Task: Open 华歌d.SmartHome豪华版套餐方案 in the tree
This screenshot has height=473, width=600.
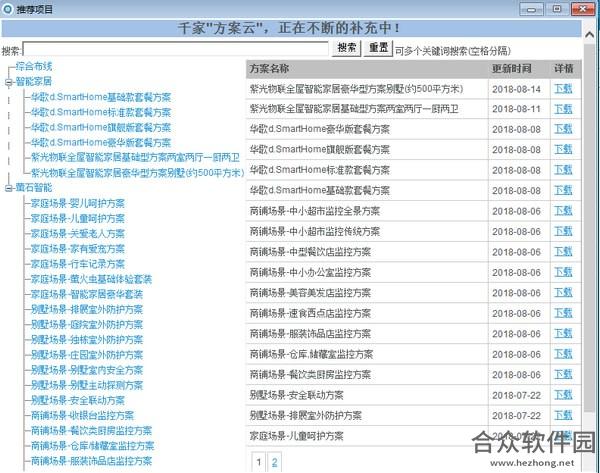Action: [101, 143]
